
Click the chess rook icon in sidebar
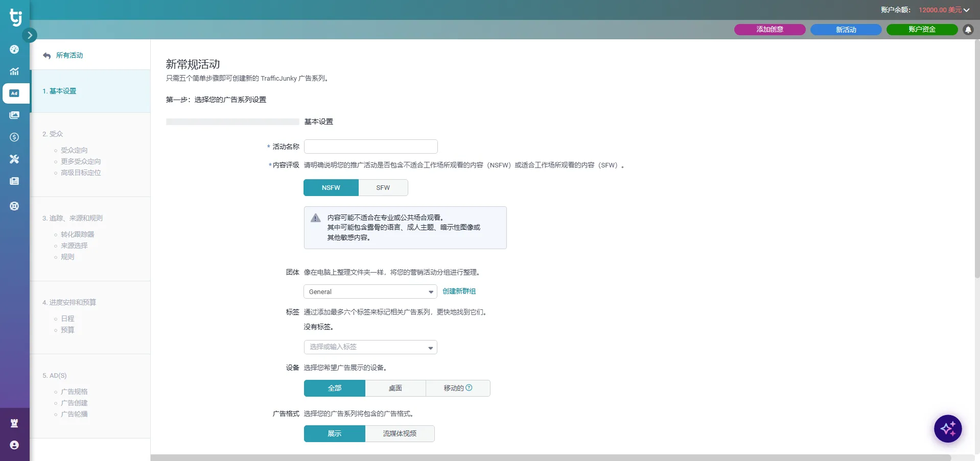click(14, 423)
